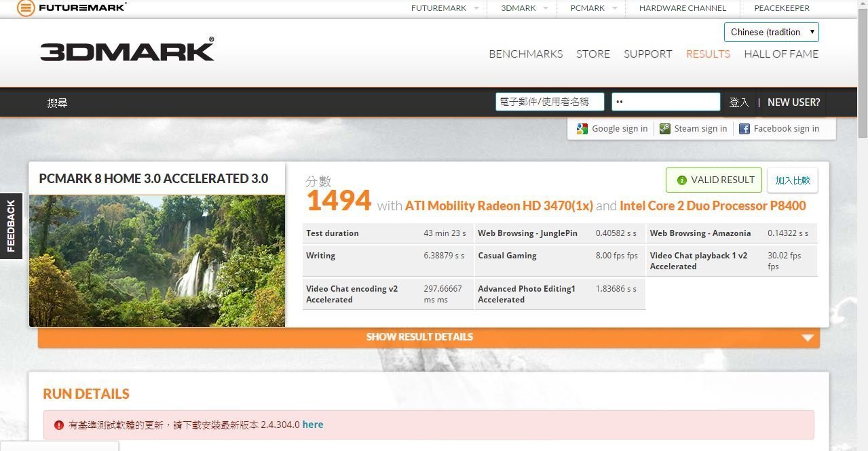Click Video Chat encoding v2 Accelerated row

[x=388, y=294]
